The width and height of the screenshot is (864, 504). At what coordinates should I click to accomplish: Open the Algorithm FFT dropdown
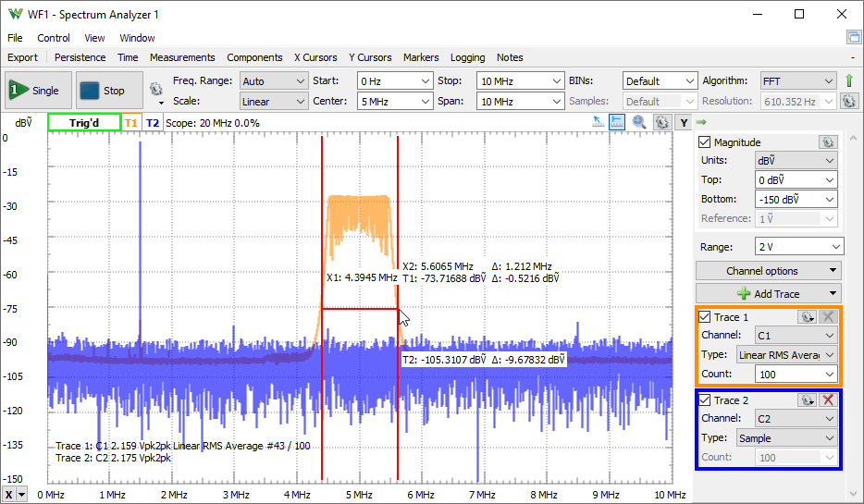click(x=797, y=81)
